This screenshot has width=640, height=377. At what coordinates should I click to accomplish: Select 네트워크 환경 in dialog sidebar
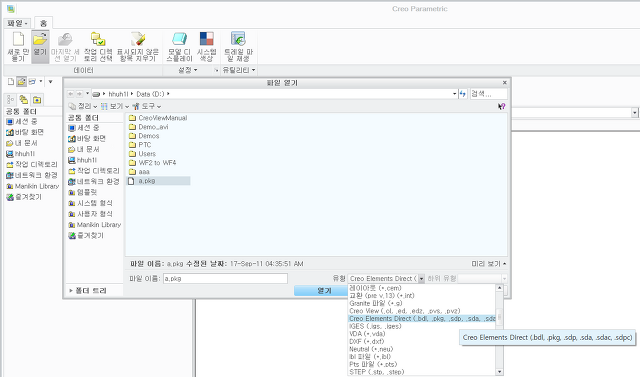pyautogui.click(x=94, y=182)
